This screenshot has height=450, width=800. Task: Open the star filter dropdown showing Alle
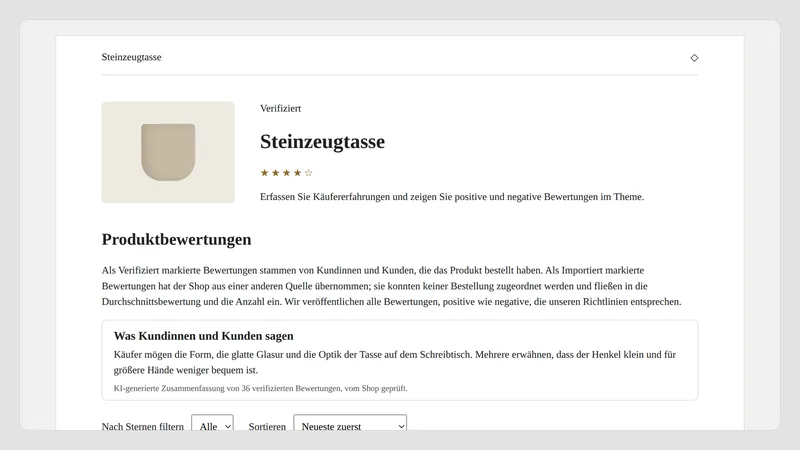[x=212, y=424]
